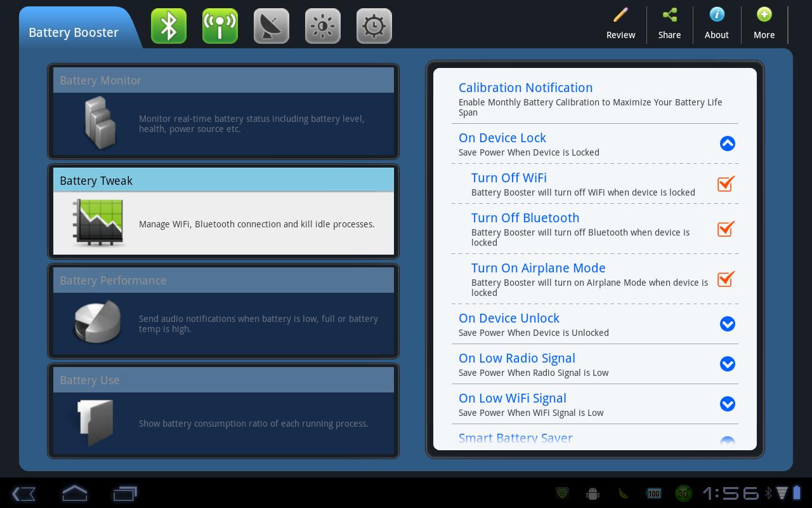Expand the On Low Radio Signal section
This screenshot has width=812, height=508.
pos(728,364)
